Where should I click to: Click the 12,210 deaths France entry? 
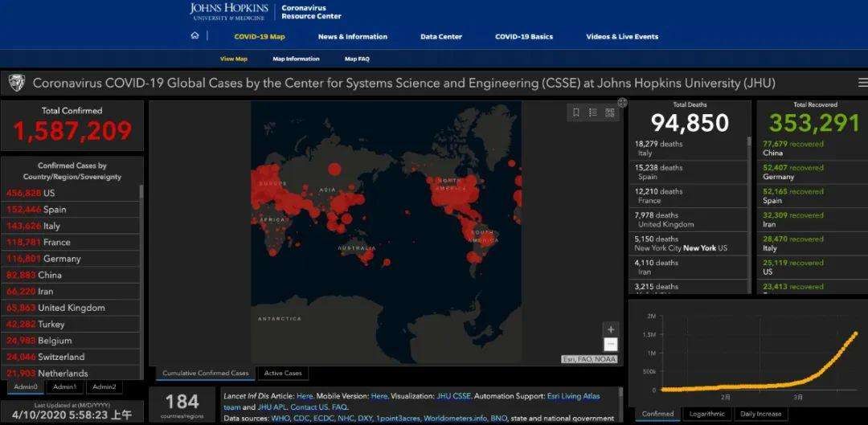[x=688, y=196]
